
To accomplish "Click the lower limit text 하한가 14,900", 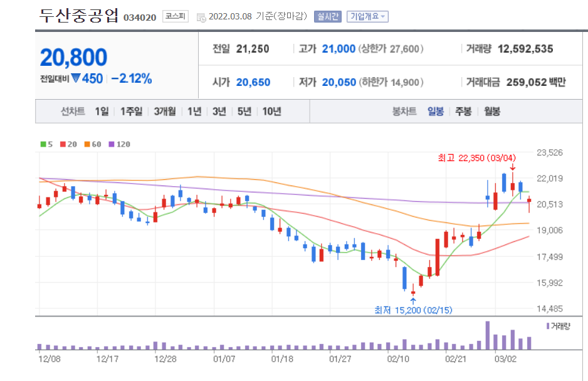I will 391,82.
